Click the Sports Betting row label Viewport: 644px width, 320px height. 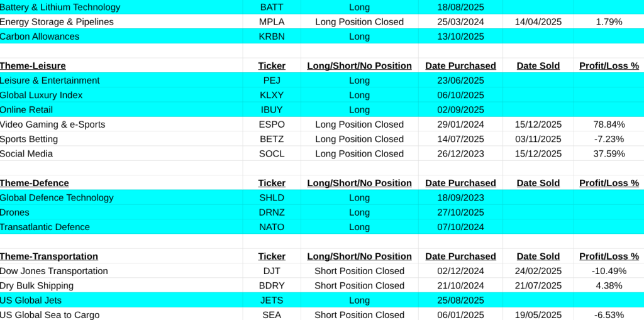(x=28, y=139)
